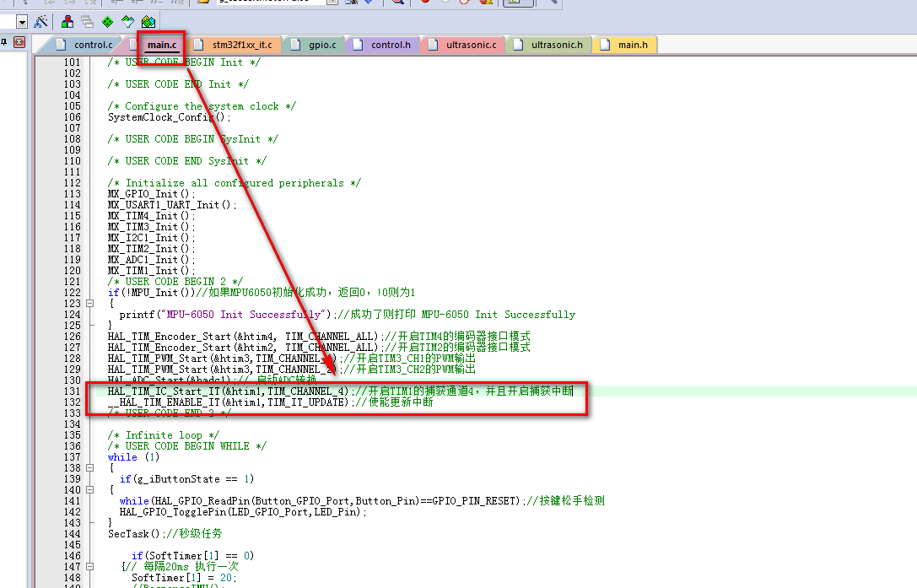Select the main.h tab
This screenshot has height=588, width=917.
625,45
